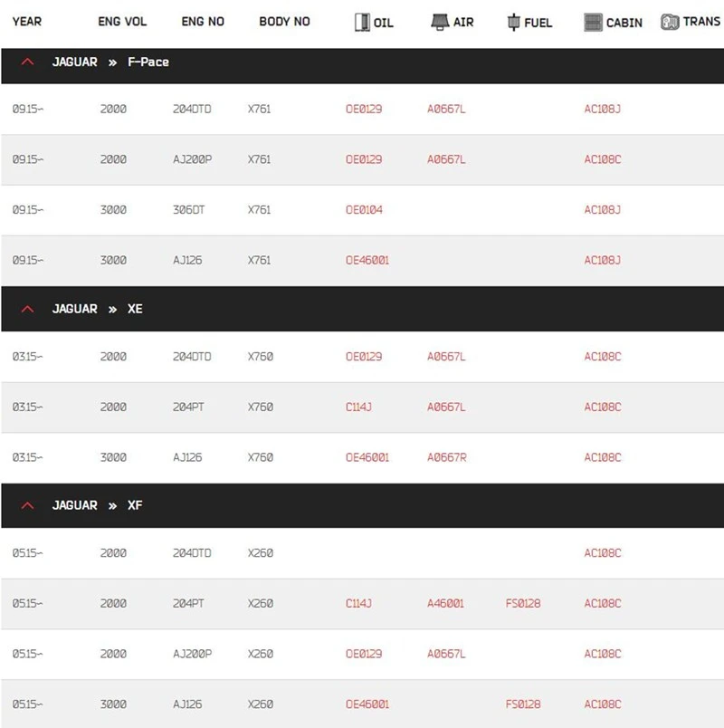Click the BODY NO column header
Image resolution: width=724 pixels, height=728 pixels.
point(284,22)
